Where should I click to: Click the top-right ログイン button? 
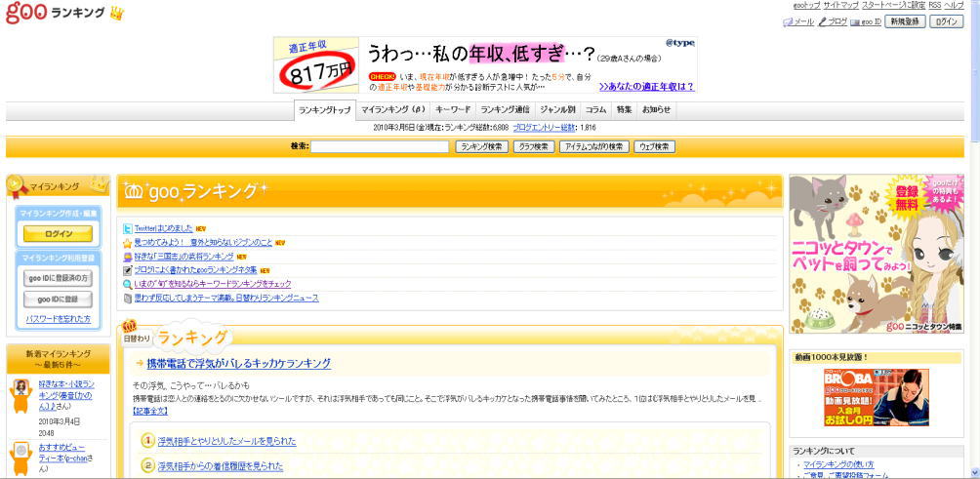pyautogui.click(x=947, y=21)
